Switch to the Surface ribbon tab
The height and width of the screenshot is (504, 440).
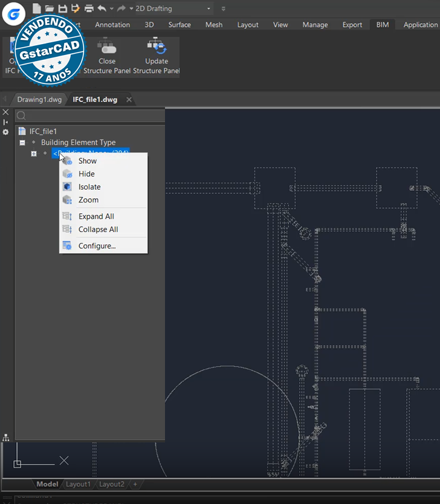click(180, 25)
